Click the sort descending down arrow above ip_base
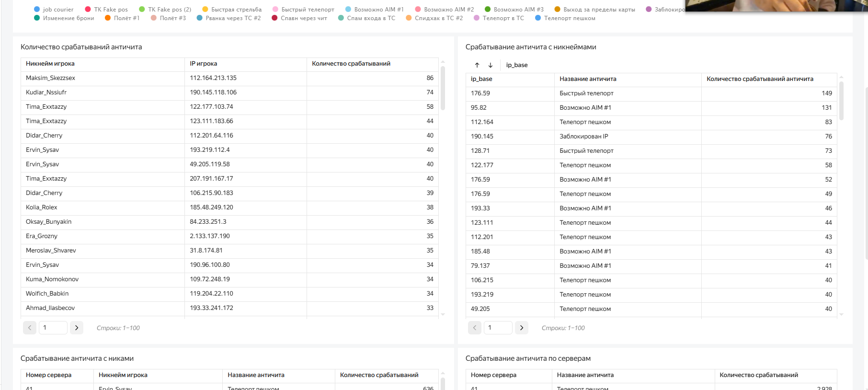868x390 pixels. click(x=491, y=65)
